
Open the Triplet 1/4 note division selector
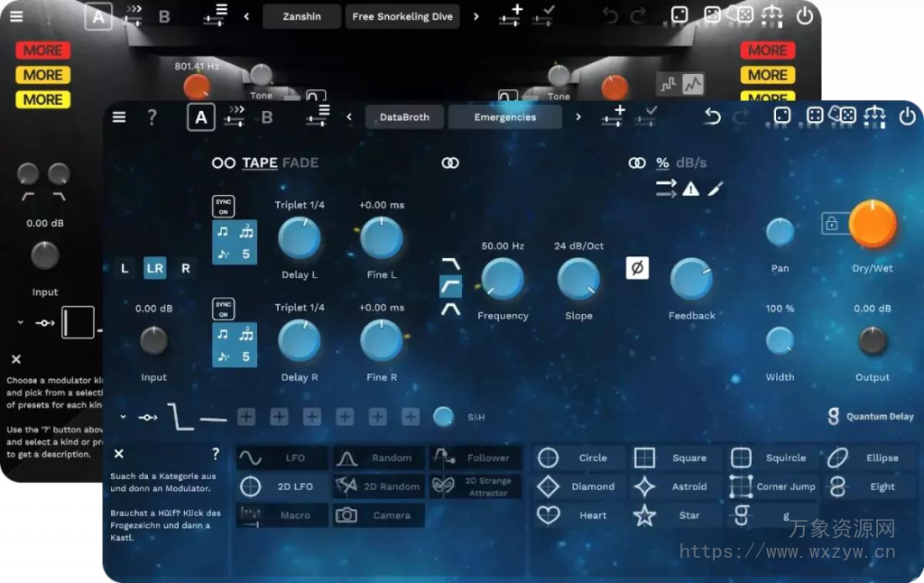(x=300, y=205)
